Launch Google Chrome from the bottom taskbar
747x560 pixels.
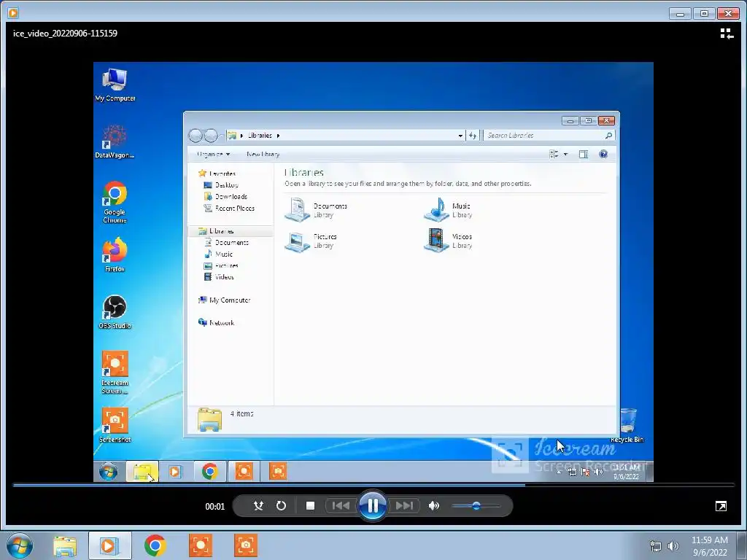coord(155,545)
